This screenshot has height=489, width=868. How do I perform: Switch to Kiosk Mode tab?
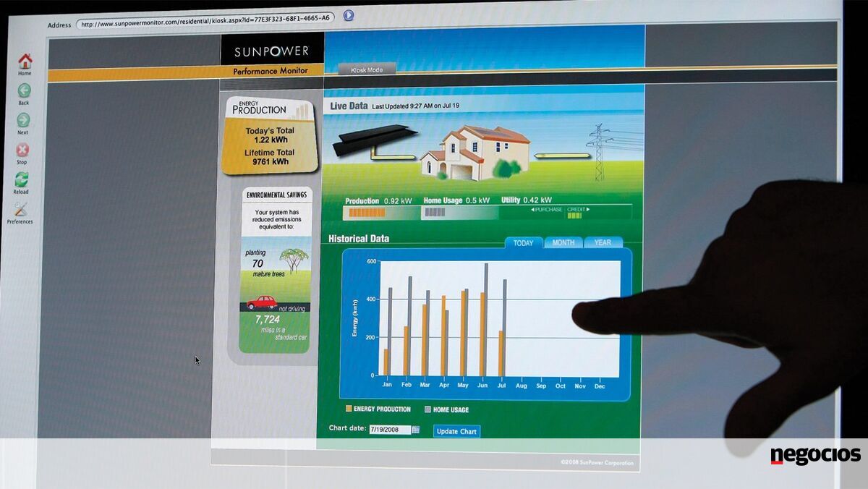tap(367, 69)
